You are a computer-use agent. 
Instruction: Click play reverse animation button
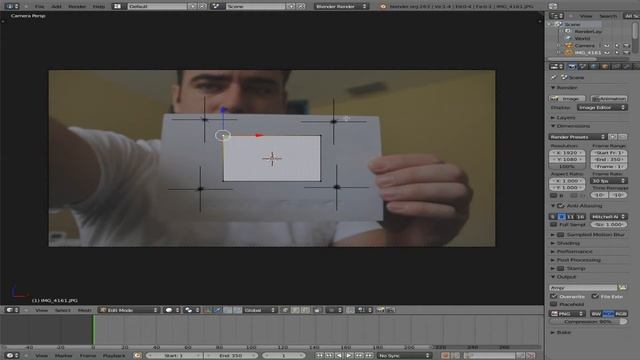[x=339, y=356]
